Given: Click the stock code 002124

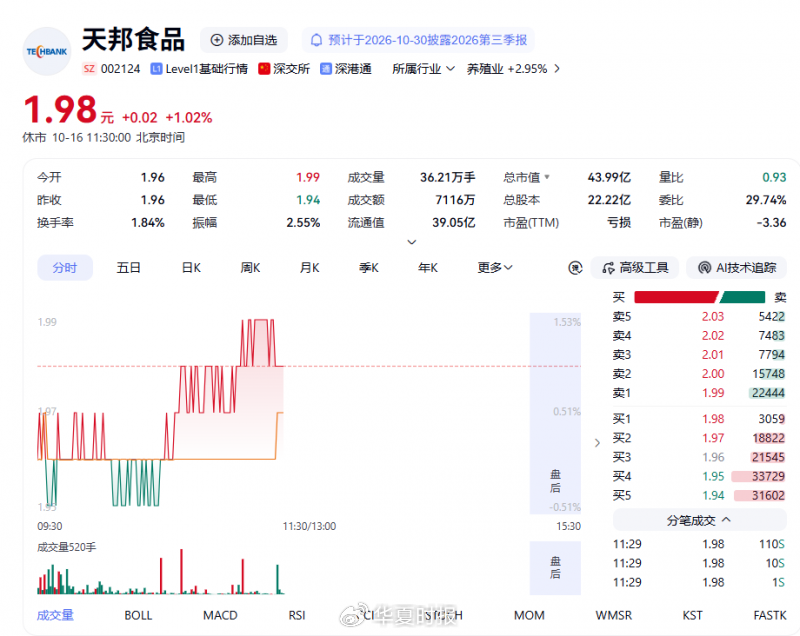Looking at the screenshot, I should pos(120,69).
